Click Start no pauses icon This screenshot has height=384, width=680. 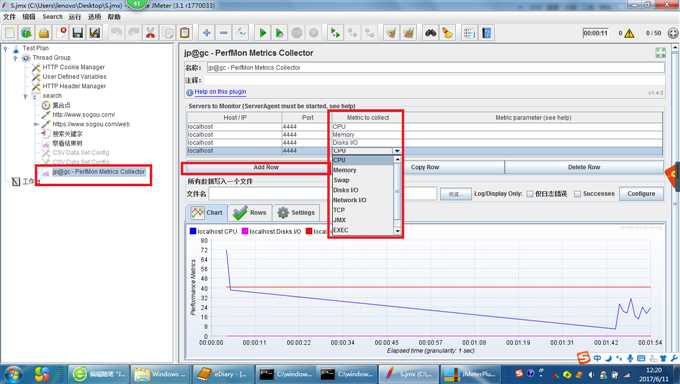[x=280, y=33]
